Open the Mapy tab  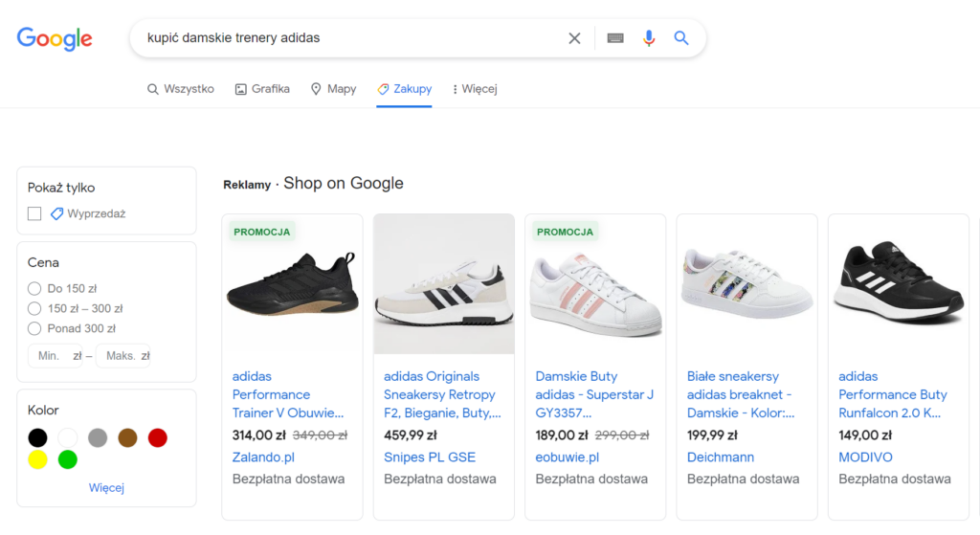coord(333,89)
